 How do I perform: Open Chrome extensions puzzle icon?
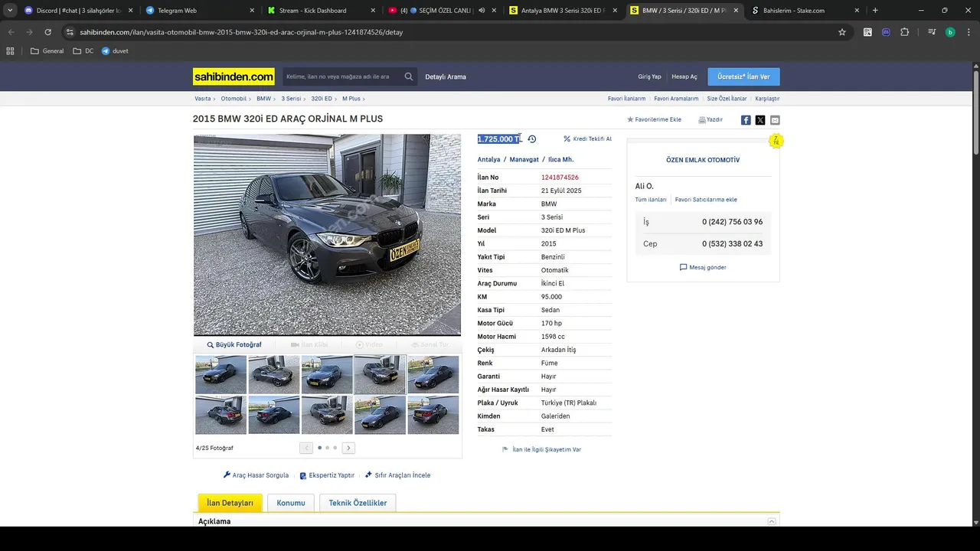click(905, 32)
